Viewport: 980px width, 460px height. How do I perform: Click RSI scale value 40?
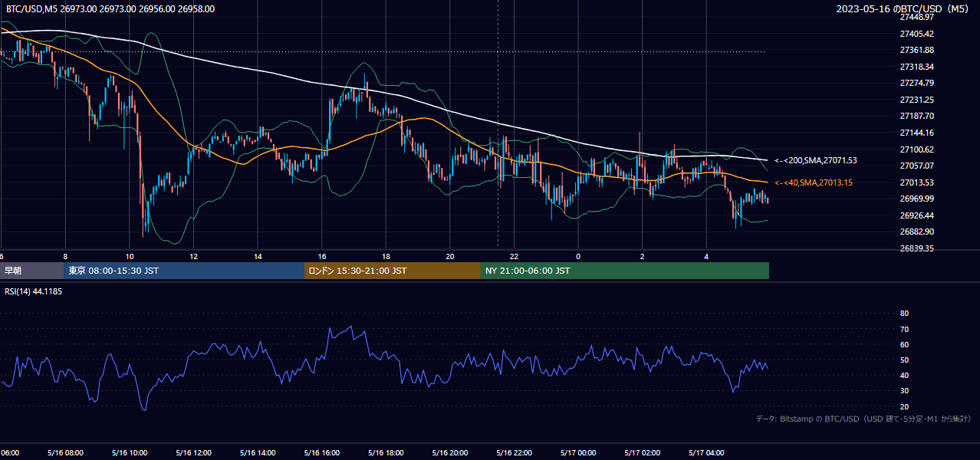coord(904,375)
